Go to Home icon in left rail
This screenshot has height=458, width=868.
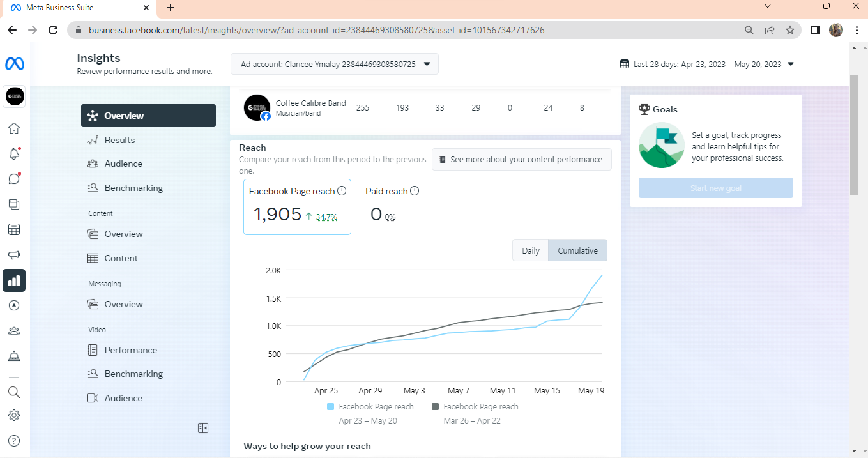(14, 128)
